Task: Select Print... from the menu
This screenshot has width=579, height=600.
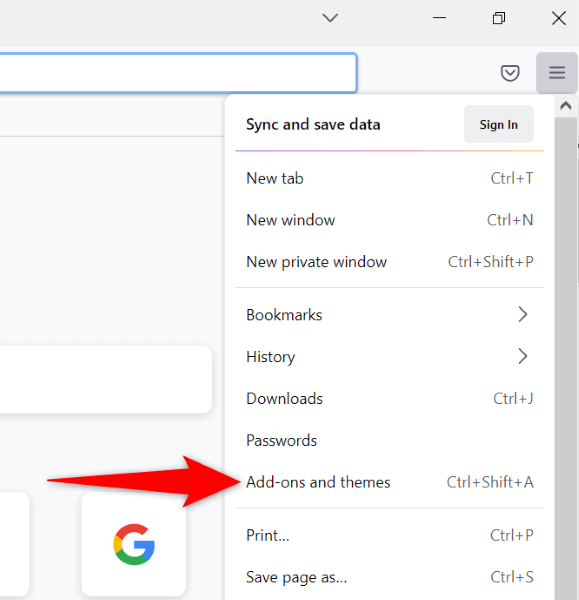Action: pyautogui.click(x=390, y=535)
